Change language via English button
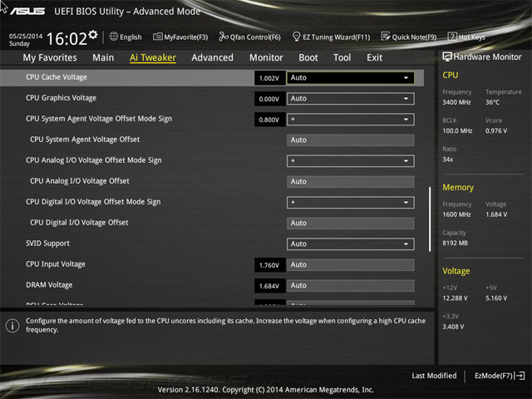532x399 pixels. point(131,37)
